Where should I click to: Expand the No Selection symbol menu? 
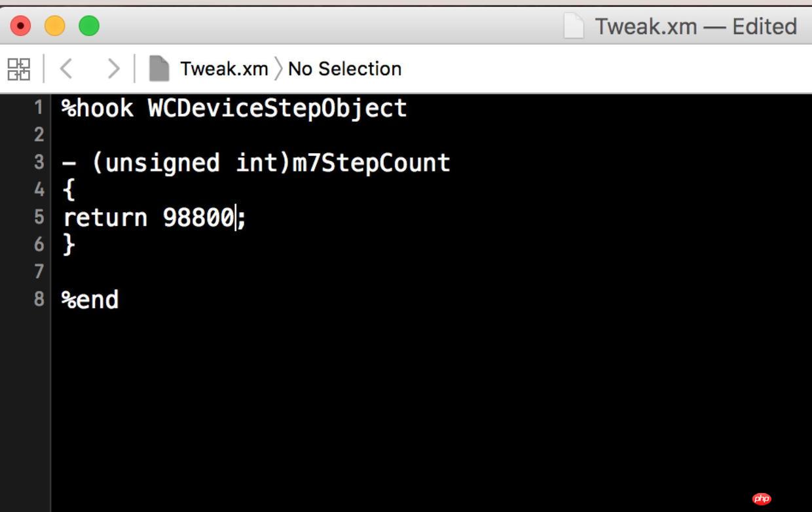[x=344, y=69]
